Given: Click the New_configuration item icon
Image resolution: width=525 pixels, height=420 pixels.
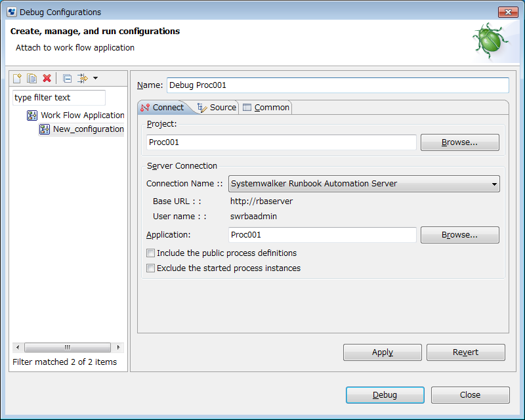Looking at the screenshot, I should tap(45, 129).
